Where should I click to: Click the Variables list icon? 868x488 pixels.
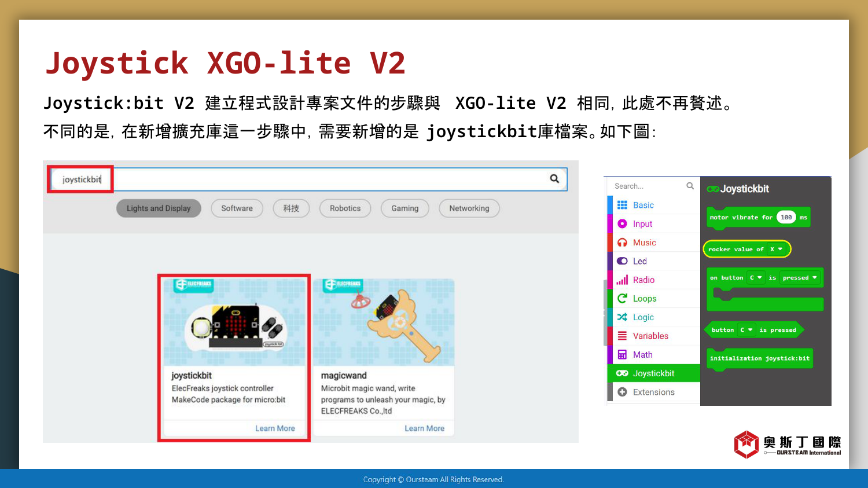tap(622, 336)
